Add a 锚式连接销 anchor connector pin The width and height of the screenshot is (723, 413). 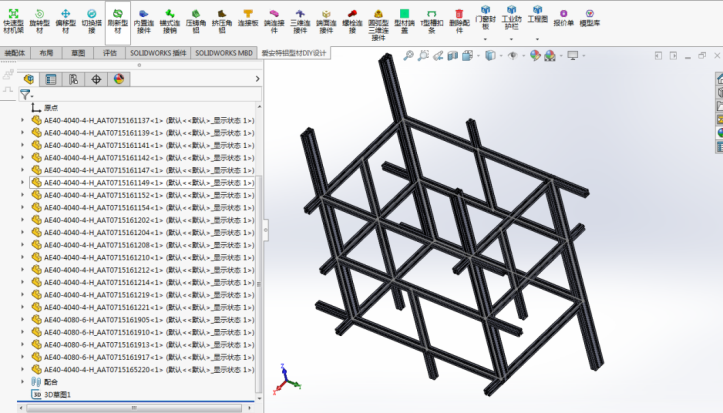[x=170, y=21]
